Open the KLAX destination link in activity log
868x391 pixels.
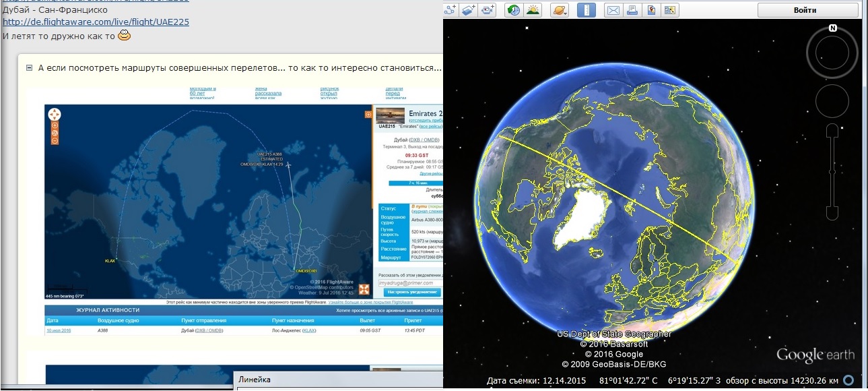[x=309, y=330]
